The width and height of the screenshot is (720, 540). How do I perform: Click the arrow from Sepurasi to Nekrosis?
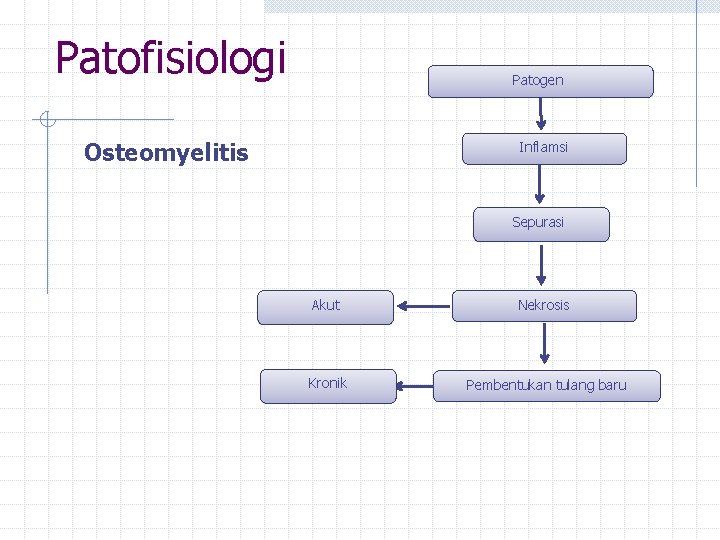point(541,265)
